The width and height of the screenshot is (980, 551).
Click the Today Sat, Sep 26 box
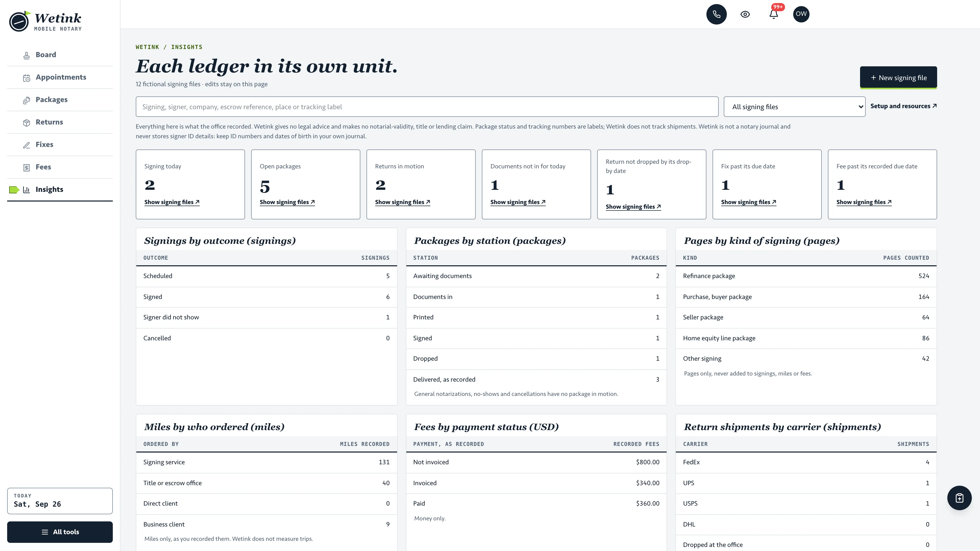point(60,501)
